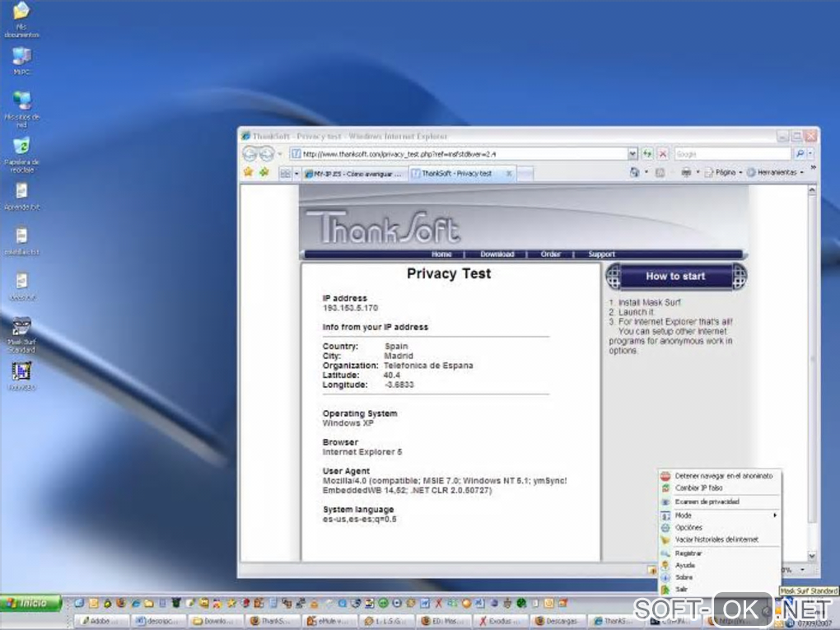Click the red Stop loading icon
Viewport: 840px width, 630px height.
tap(663, 154)
